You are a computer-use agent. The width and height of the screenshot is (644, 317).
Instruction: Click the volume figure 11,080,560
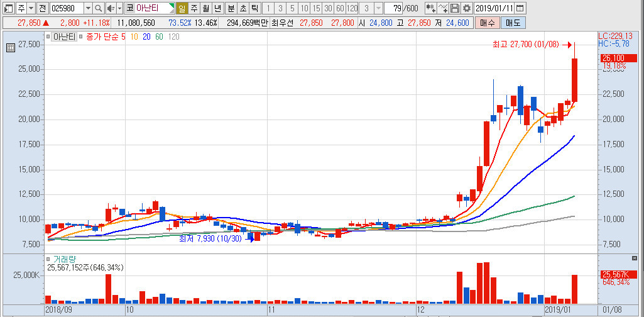point(136,23)
